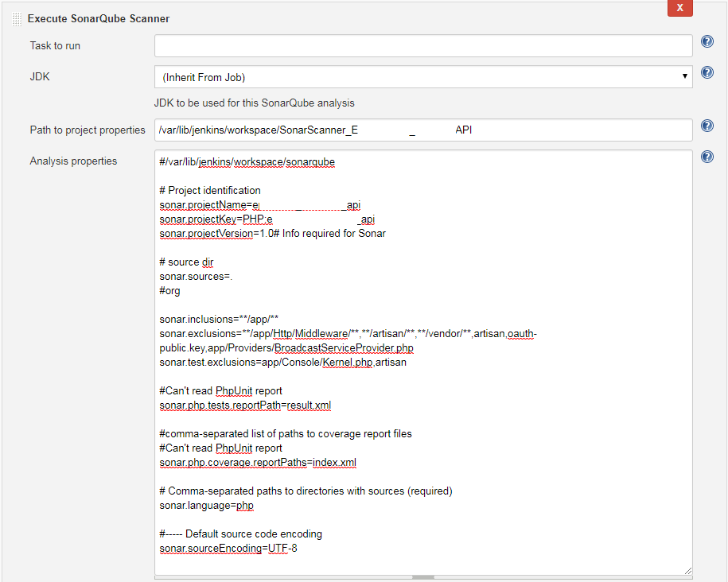Open help for JDK dropdown

click(707, 72)
